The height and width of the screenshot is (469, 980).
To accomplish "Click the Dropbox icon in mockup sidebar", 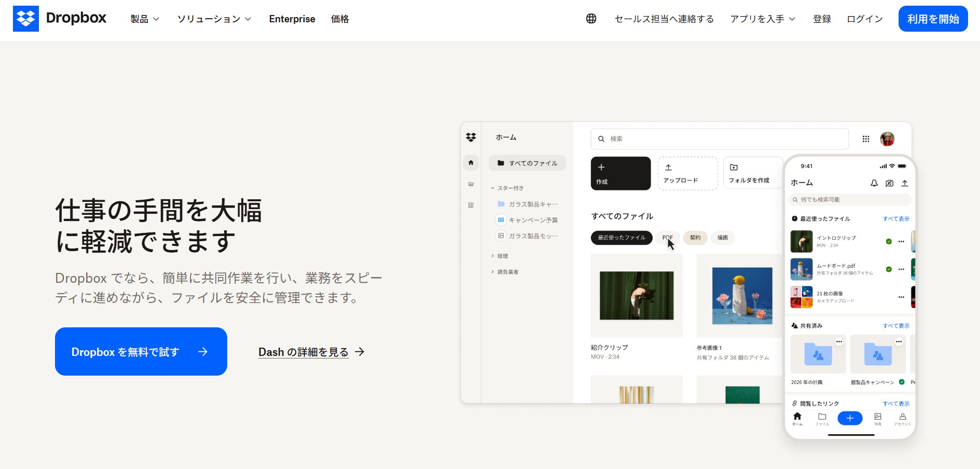I will coord(471,137).
